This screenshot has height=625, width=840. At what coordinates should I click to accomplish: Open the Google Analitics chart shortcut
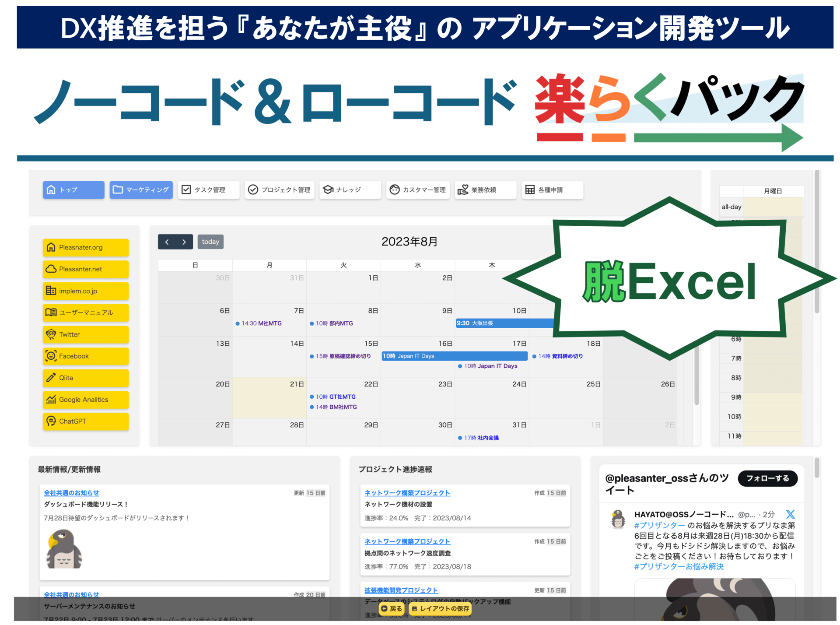click(x=85, y=400)
